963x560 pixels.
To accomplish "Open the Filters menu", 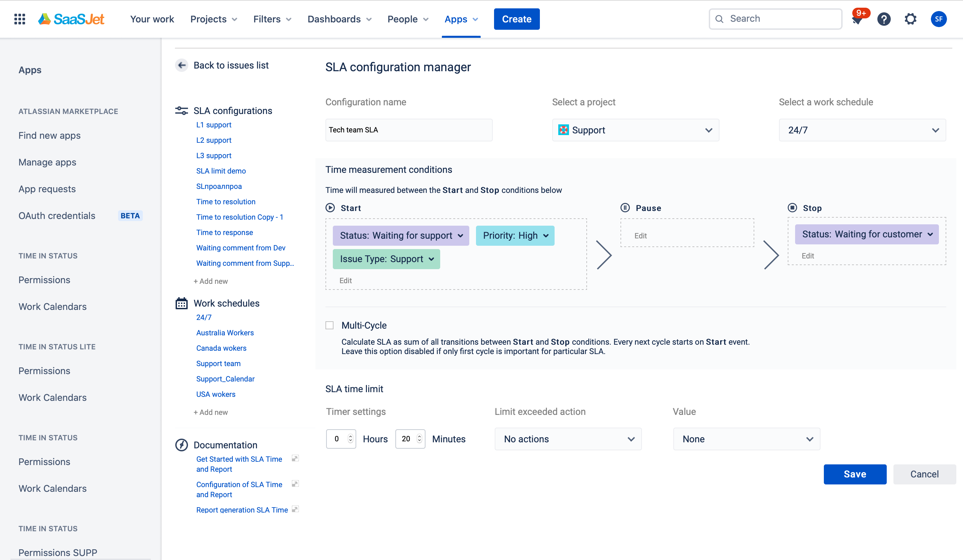I will coord(272,19).
